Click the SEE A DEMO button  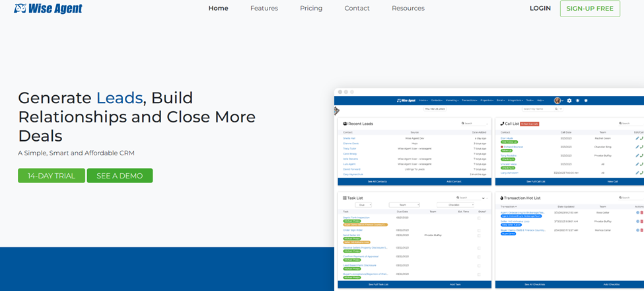(120, 175)
